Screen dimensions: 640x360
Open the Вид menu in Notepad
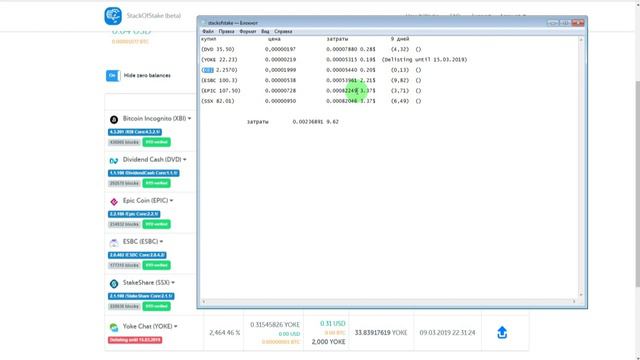click(265, 31)
